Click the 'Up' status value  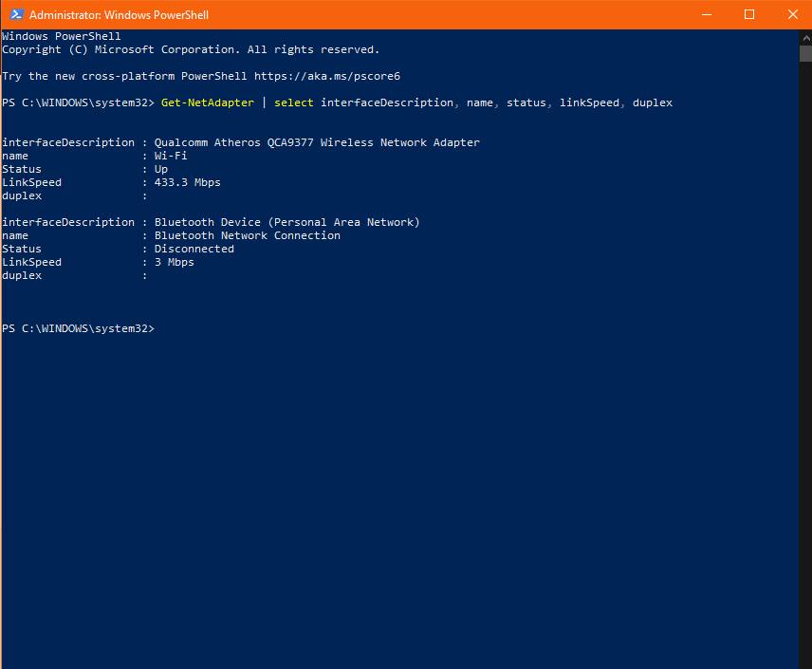coord(161,170)
